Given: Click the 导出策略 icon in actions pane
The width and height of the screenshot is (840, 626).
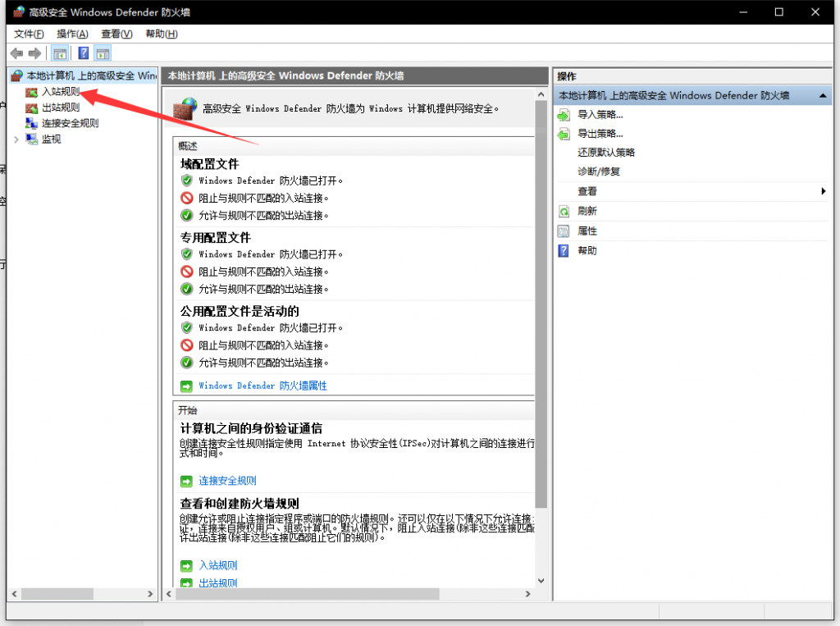Looking at the screenshot, I should click(x=564, y=134).
